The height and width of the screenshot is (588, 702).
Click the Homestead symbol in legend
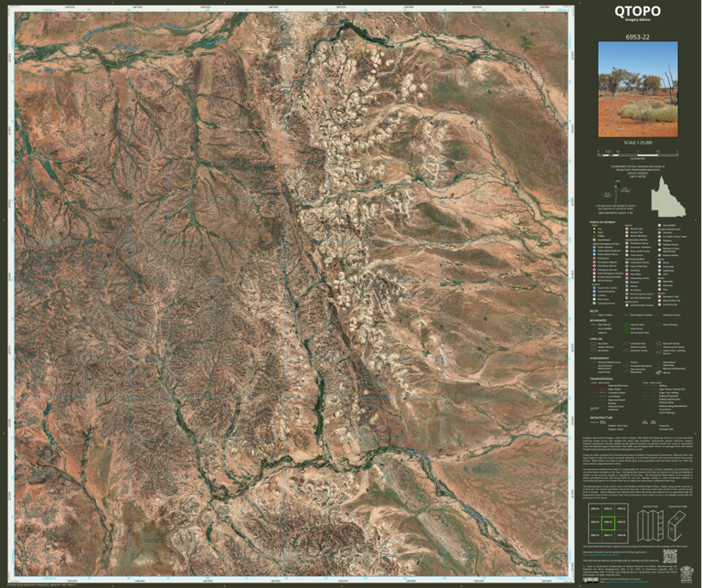tap(594, 240)
